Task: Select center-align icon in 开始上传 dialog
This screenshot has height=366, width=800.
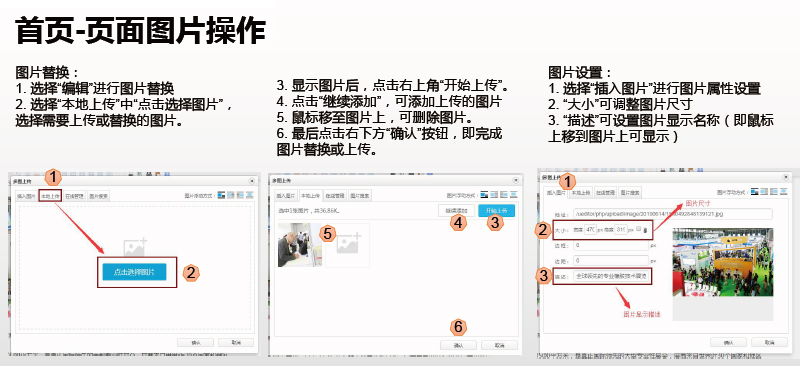Action: 513,194
